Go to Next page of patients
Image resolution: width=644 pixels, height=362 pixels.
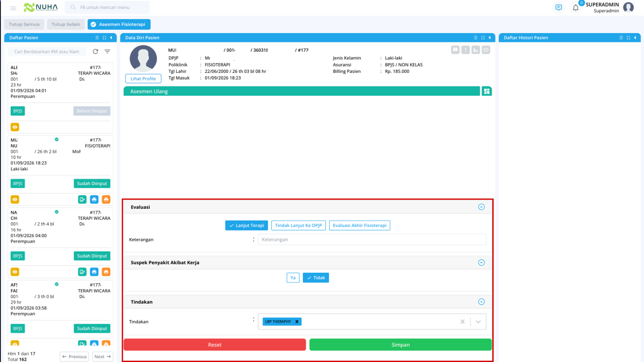103,357
